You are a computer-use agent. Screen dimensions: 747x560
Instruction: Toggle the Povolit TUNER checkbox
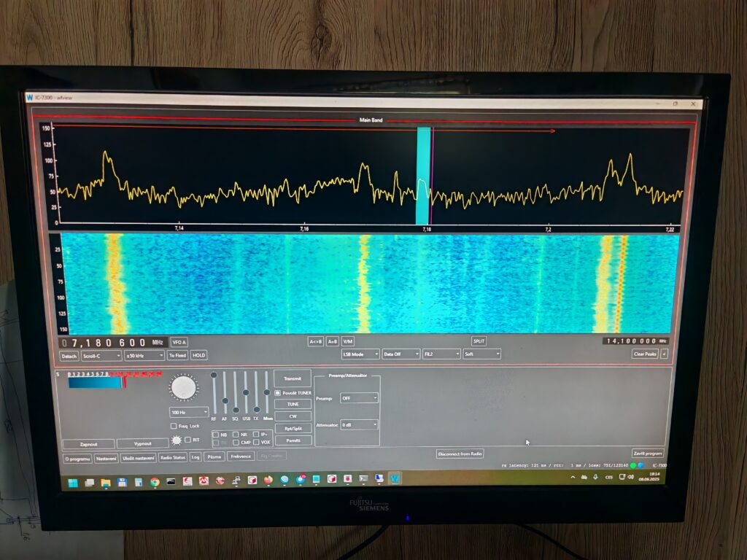click(x=278, y=392)
